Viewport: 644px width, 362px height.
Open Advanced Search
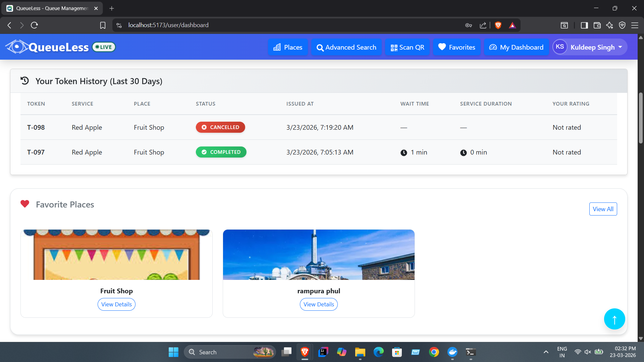pos(346,47)
